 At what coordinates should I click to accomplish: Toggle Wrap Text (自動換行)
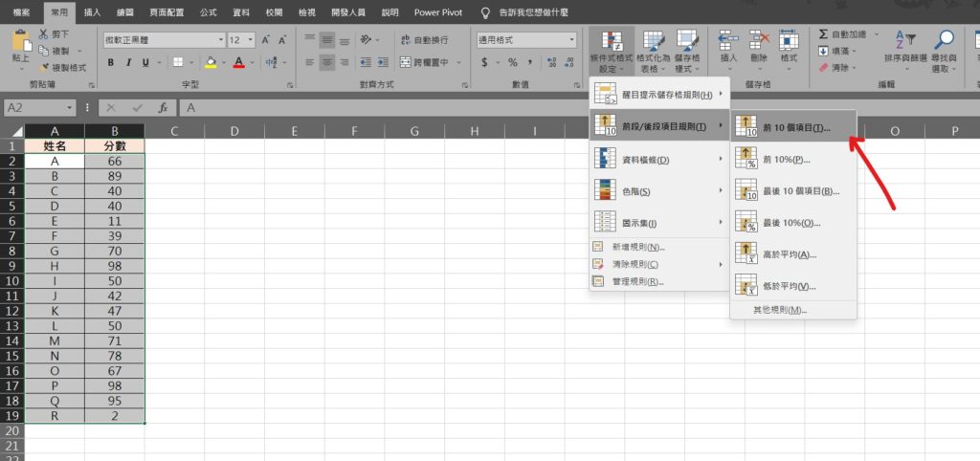tap(424, 40)
